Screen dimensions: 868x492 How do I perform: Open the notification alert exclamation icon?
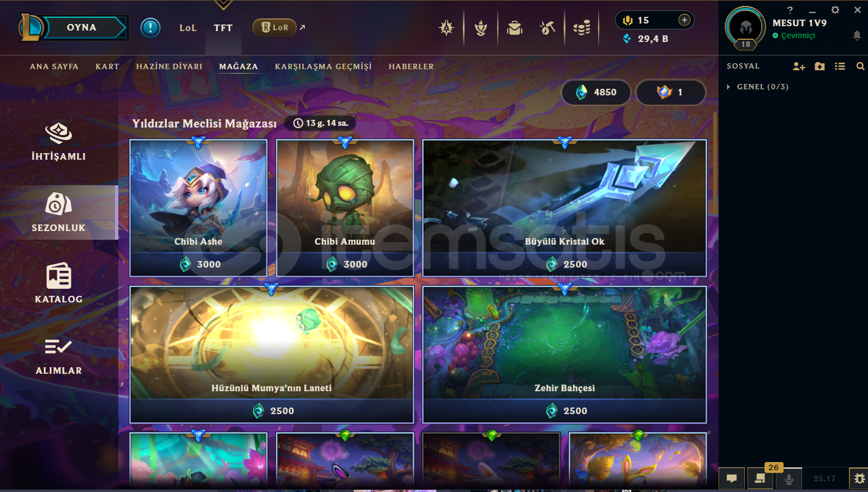pyautogui.click(x=150, y=27)
